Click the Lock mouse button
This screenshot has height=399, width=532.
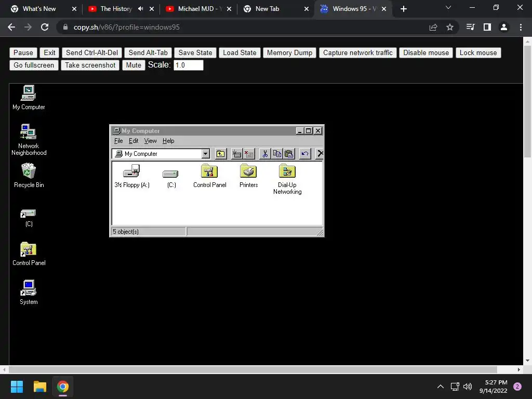pyautogui.click(x=478, y=52)
